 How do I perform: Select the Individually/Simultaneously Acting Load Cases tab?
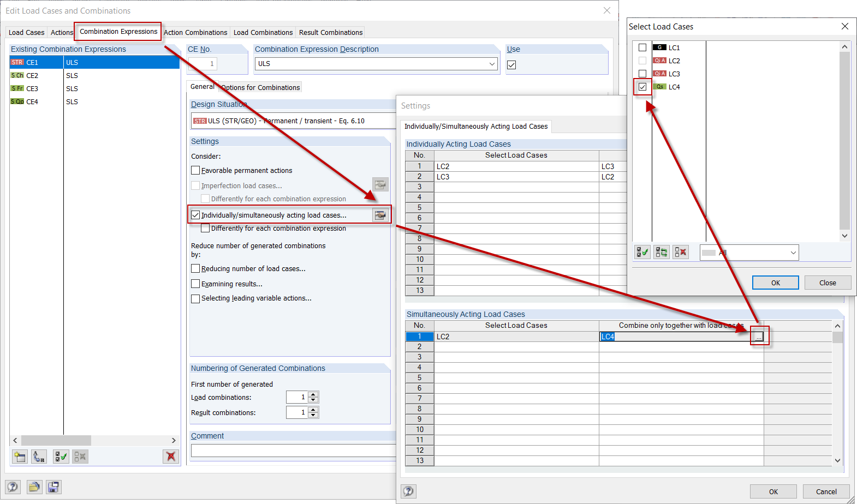coord(476,127)
